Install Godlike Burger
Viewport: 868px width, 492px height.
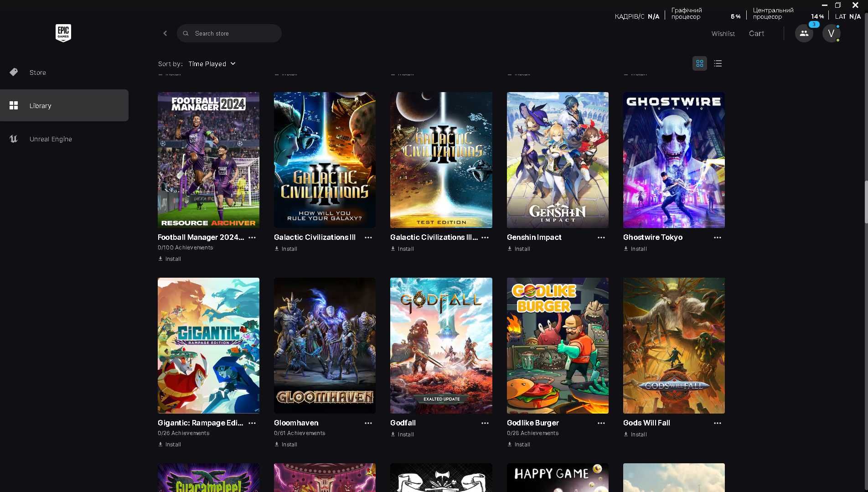(519, 444)
